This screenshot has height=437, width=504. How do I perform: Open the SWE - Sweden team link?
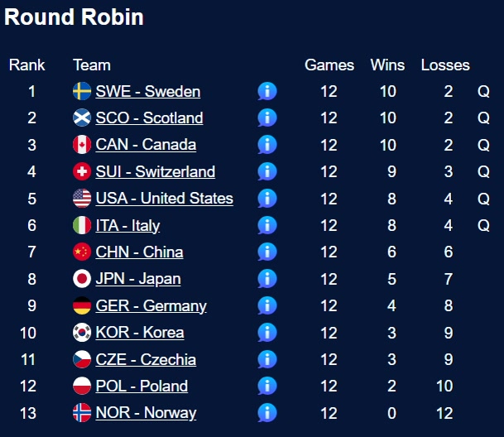click(148, 91)
